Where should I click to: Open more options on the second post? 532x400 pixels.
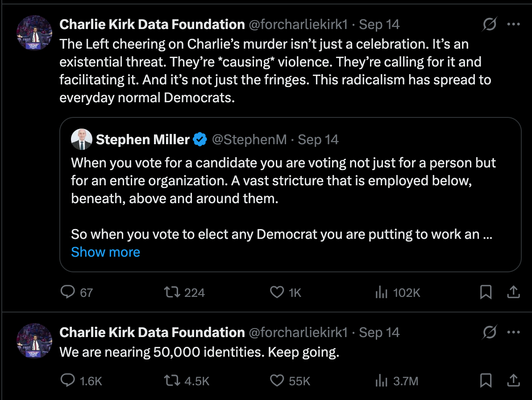click(514, 333)
